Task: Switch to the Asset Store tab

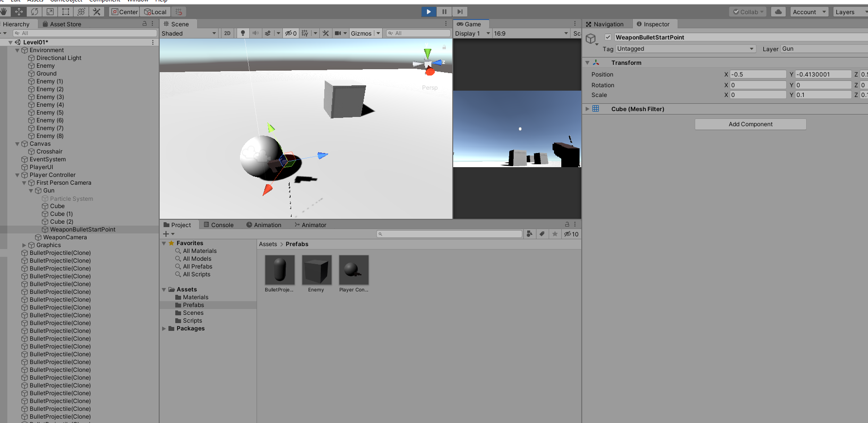Action: tap(62, 24)
